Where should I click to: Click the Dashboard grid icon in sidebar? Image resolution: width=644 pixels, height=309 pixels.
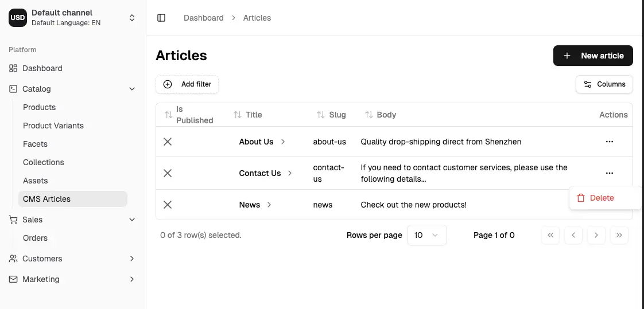13,68
